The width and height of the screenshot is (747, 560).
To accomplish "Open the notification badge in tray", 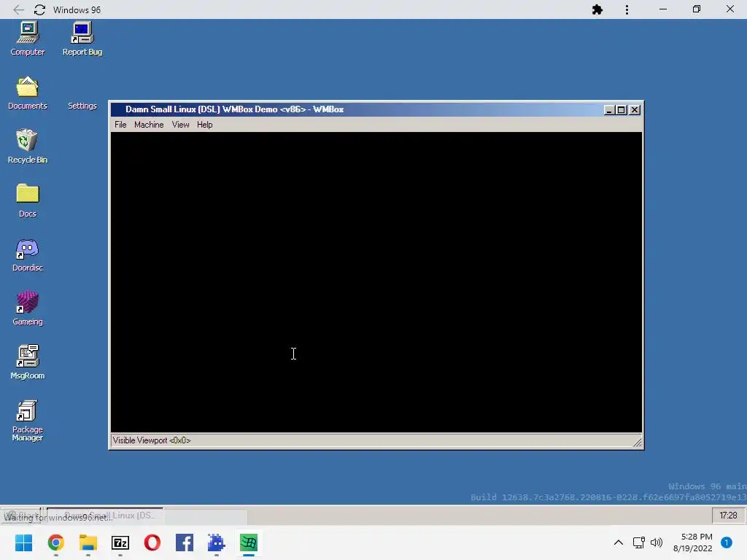I will [727, 542].
